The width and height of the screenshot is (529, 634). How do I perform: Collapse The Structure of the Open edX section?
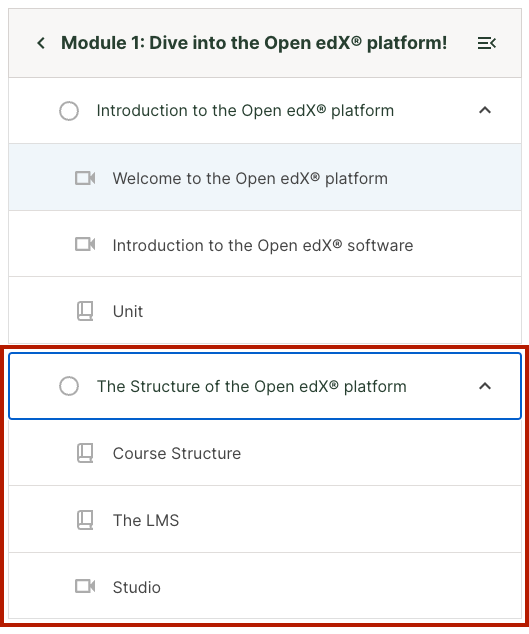coord(485,386)
